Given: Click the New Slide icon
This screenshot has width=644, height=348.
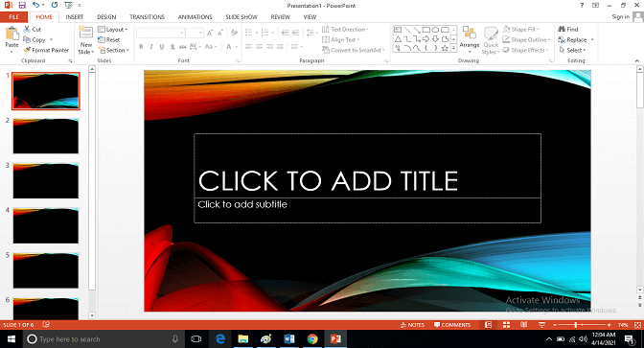Looking at the screenshot, I should pos(86,33).
